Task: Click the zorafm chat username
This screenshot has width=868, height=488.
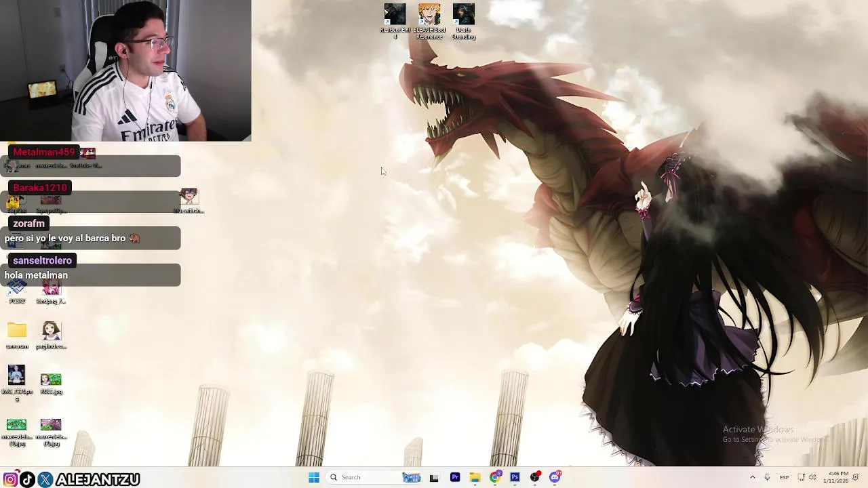Action: coord(28,224)
